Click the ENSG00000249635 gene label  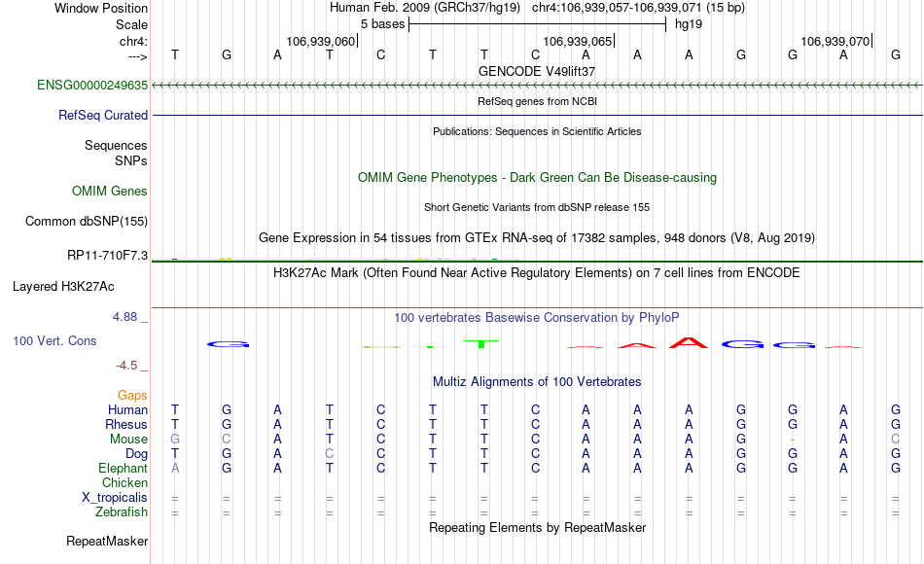click(92, 85)
